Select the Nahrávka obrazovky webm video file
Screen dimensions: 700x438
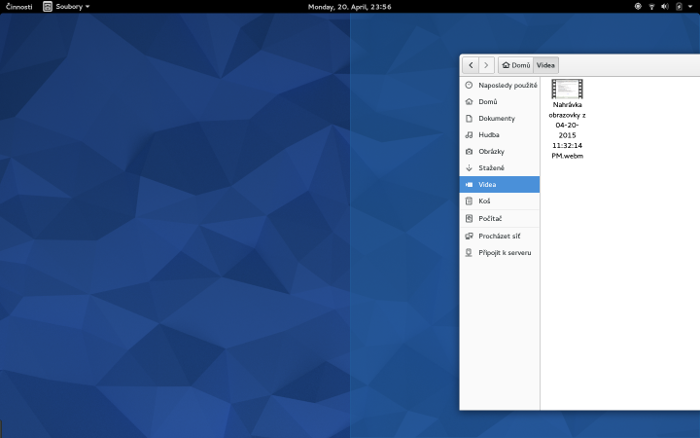click(x=567, y=119)
